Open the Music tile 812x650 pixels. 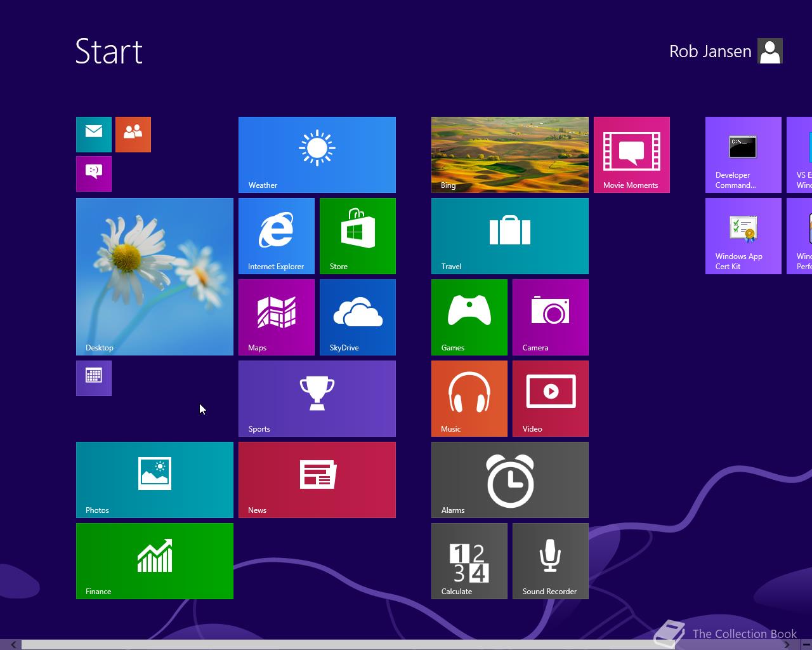click(x=469, y=399)
